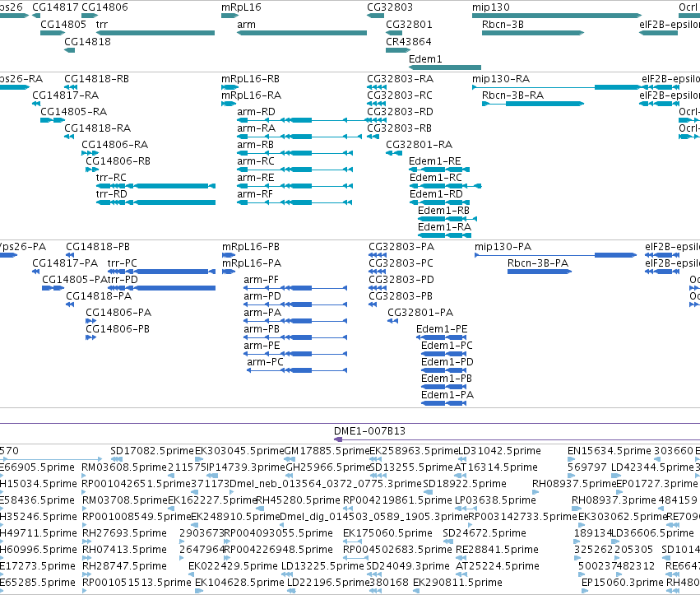Click the 'RH27693.5prime' EST label
The width and height of the screenshot is (700, 595).
point(124,533)
